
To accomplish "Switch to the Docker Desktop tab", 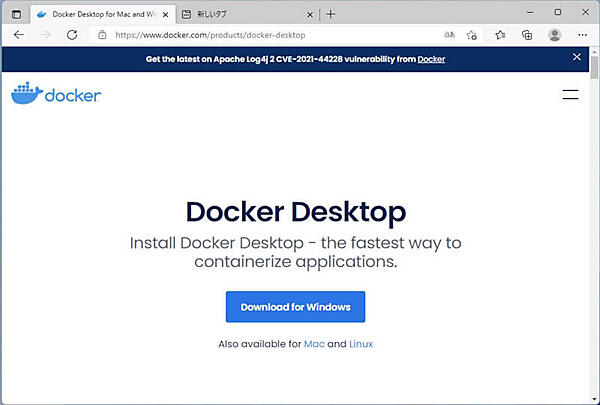I will coord(95,14).
